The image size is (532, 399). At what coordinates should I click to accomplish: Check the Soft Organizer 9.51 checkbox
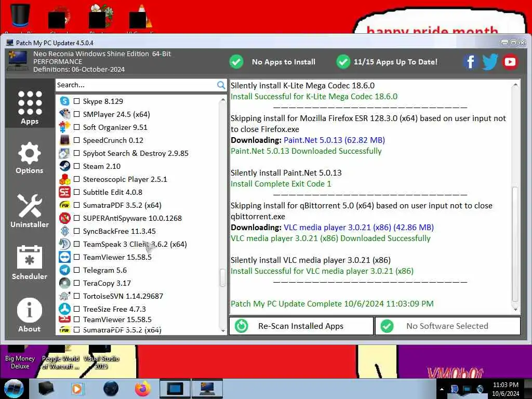point(77,127)
